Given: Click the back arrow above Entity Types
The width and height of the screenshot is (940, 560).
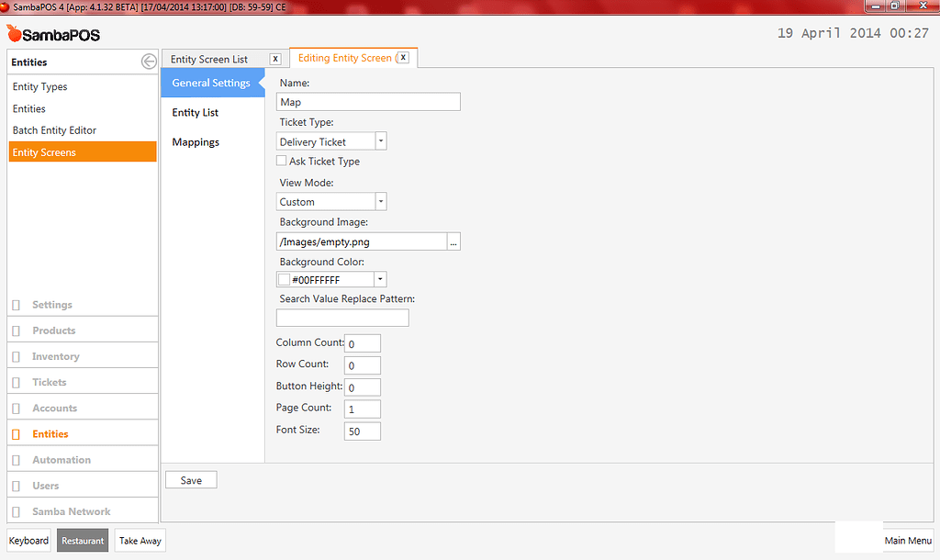Looking at the screenshot, I should pos(147,62).
